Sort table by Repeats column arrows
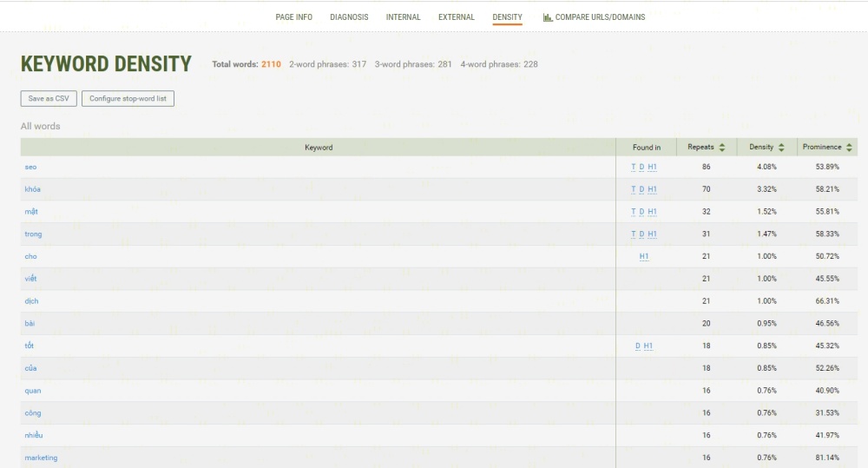 click(x=722, y=148)
